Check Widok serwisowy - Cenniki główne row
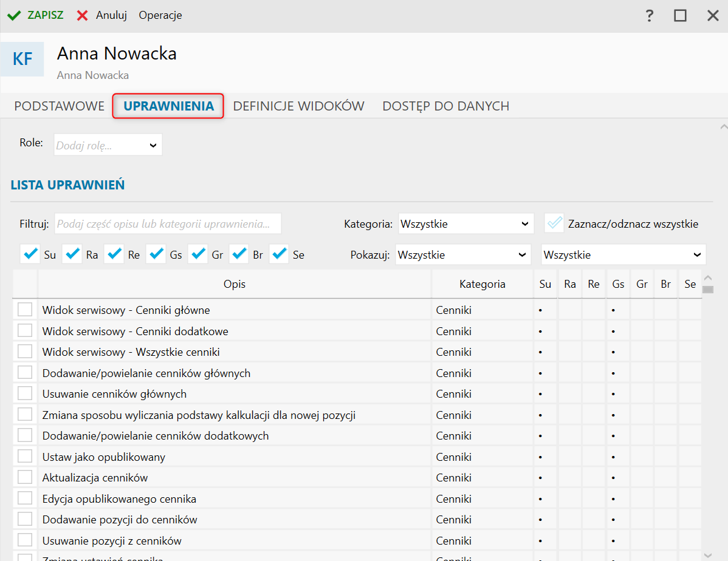 [24, 310]
